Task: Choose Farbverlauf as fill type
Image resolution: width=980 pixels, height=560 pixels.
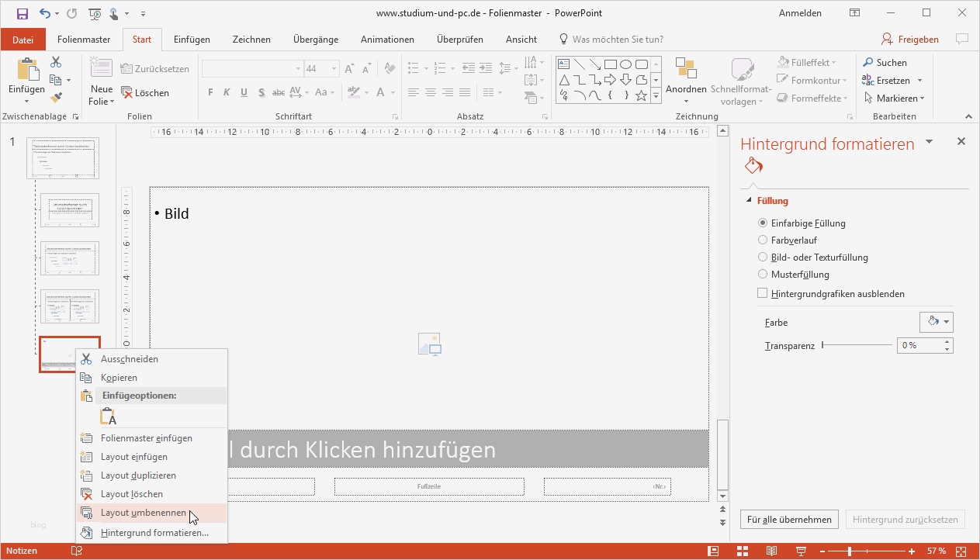Action: pyautogui.click(x=762, y=240)
